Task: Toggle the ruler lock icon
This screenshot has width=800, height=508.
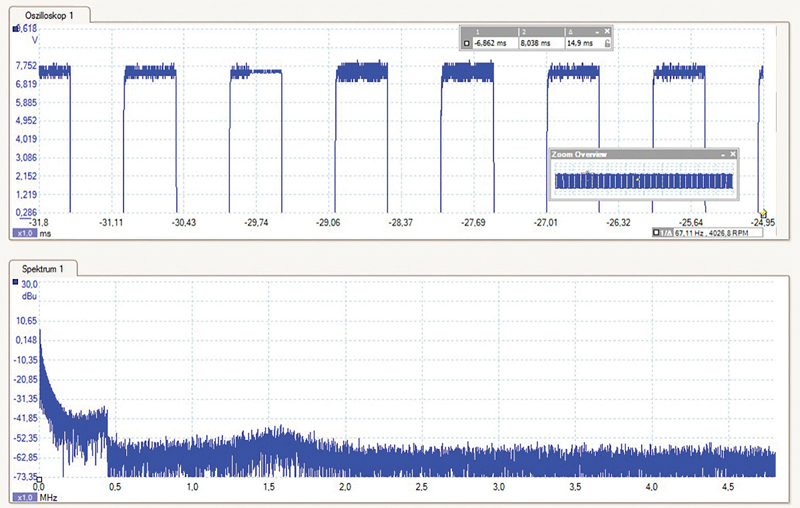Action: (x=607, y=44)
